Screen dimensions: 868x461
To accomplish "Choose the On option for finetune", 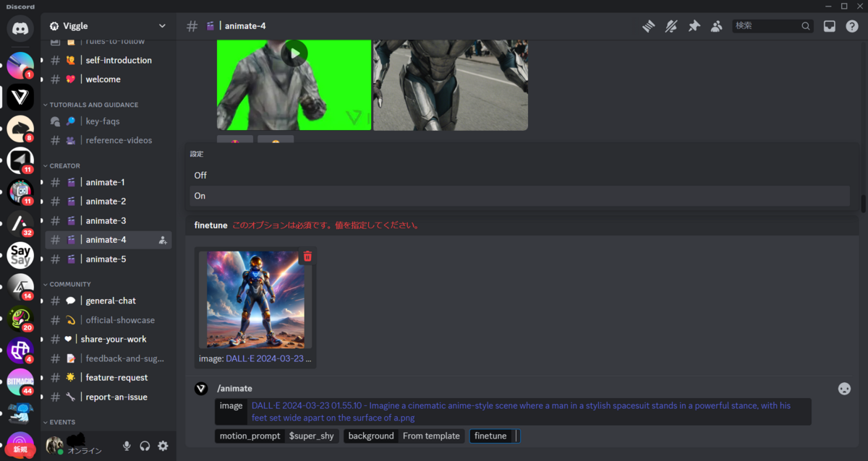I will [x=519, y=196].
